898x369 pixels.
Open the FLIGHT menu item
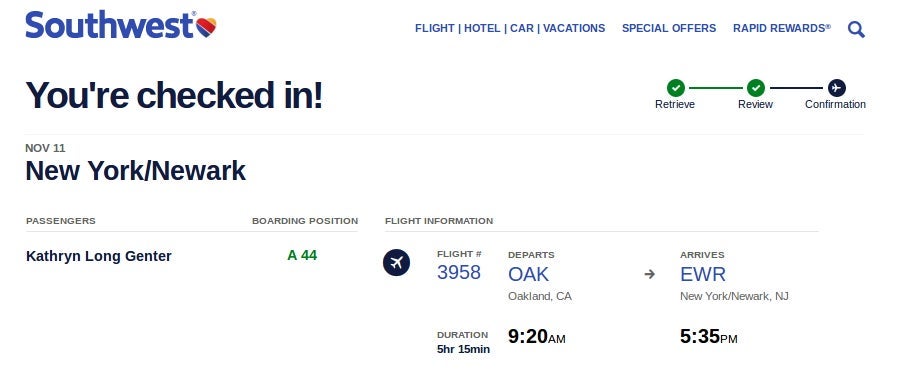pyautogui.click(x=435, y=28)
